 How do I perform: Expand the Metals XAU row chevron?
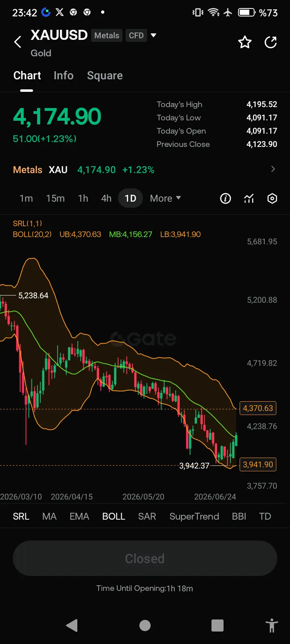pos(273,169)
